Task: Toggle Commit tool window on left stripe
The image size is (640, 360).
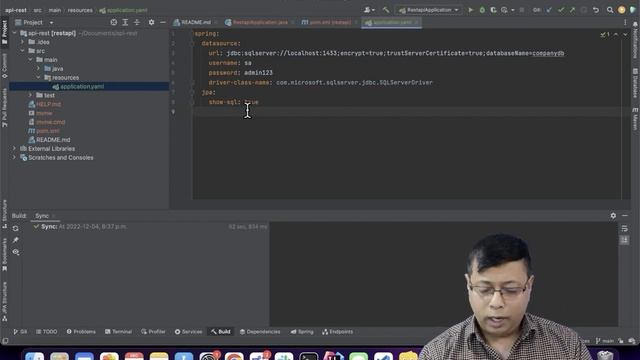Action: 4,66
